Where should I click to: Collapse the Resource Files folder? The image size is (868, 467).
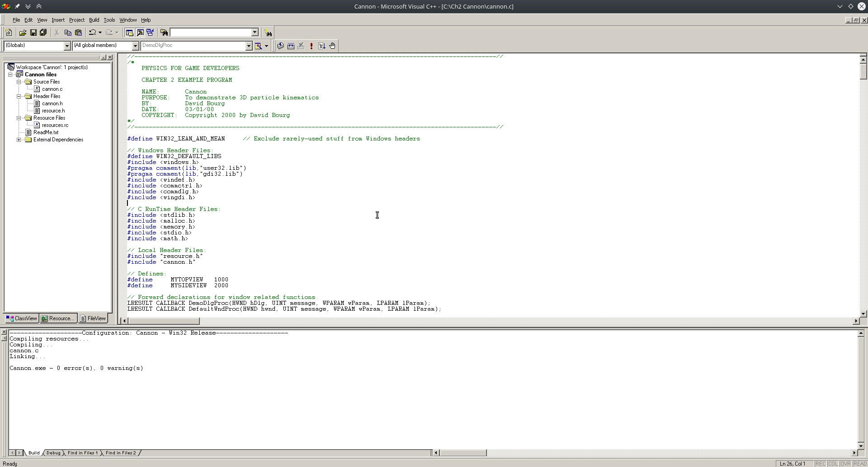pos(19,118)
